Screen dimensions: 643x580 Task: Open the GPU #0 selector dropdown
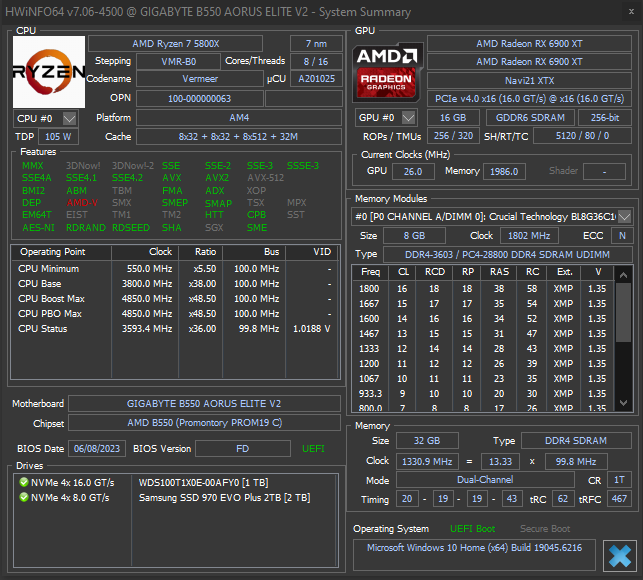click(x=386, y=118)
